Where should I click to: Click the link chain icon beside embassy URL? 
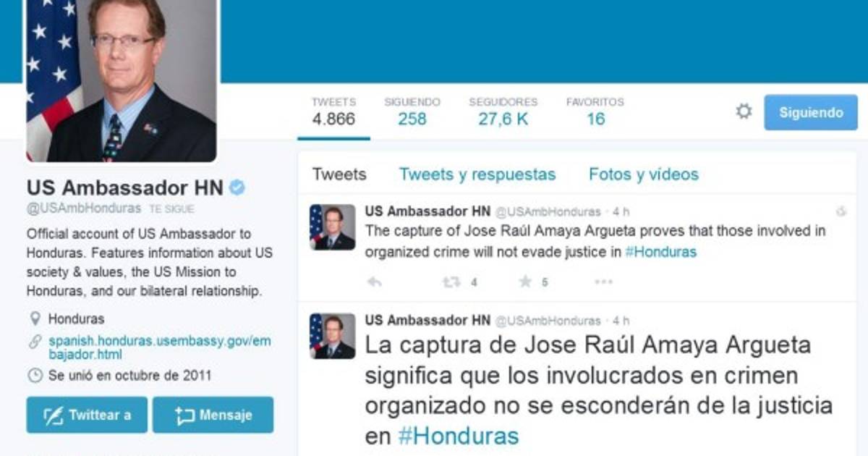[34, 342]
